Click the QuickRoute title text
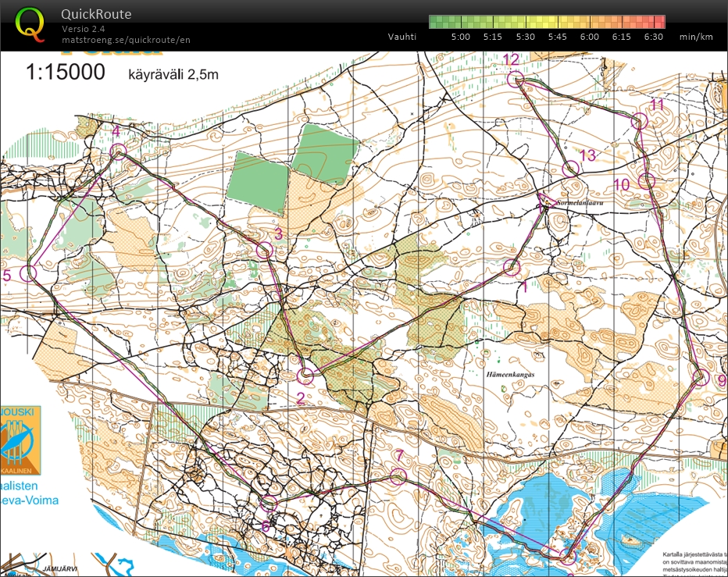Image resolution: width=728 pixels, height=577 pixels. click(96, 14)
